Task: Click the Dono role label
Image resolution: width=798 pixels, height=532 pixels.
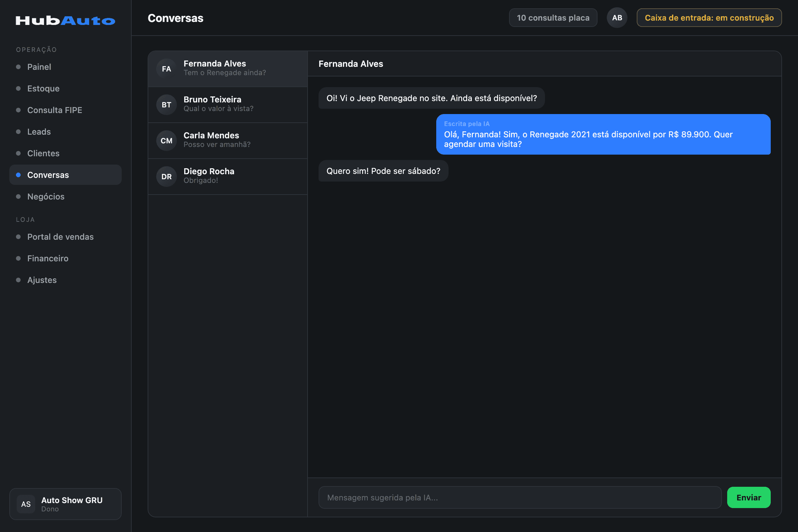Action: (50, 509)
